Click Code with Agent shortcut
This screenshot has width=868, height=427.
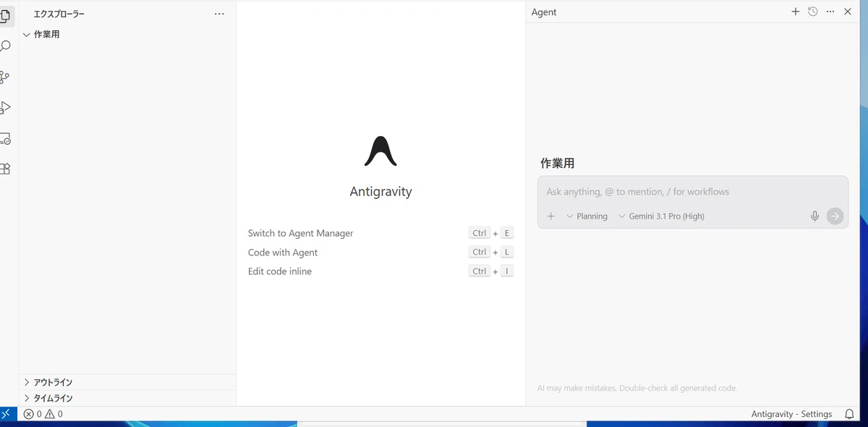tap(283, 252)
